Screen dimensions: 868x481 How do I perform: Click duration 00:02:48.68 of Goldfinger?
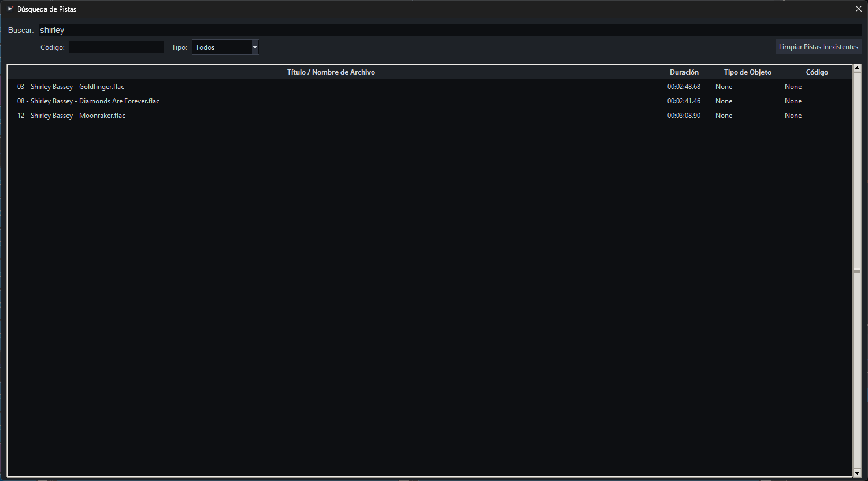click(684, 87)
